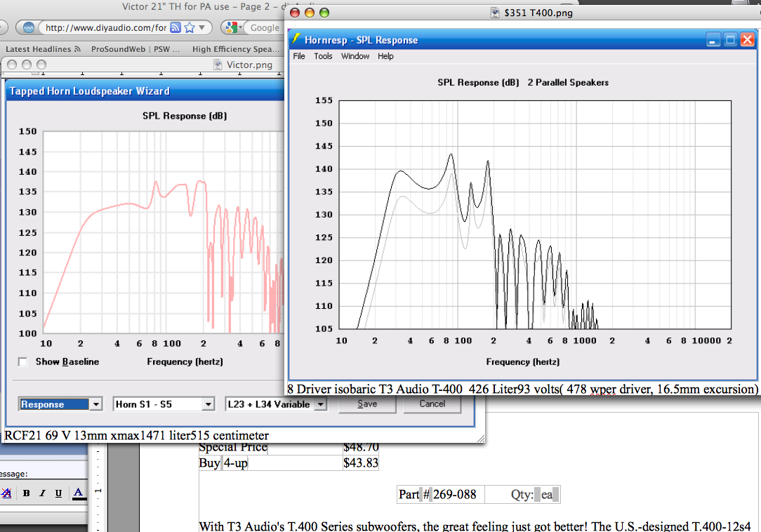This screenshot has height=532, width=761.
Task: Click the $43.83 Buy 4-up price
Action: (361, 463)
